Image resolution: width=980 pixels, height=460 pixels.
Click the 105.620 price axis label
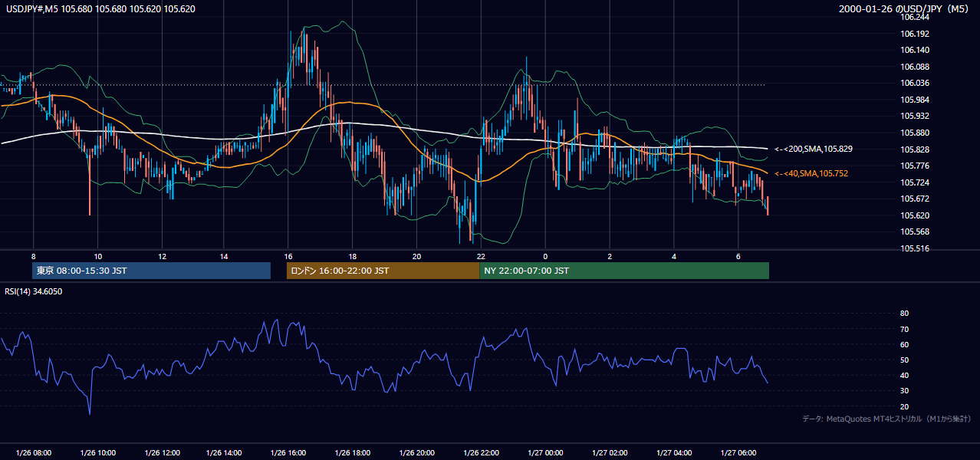pyautogui.click(x=916, y=215)
